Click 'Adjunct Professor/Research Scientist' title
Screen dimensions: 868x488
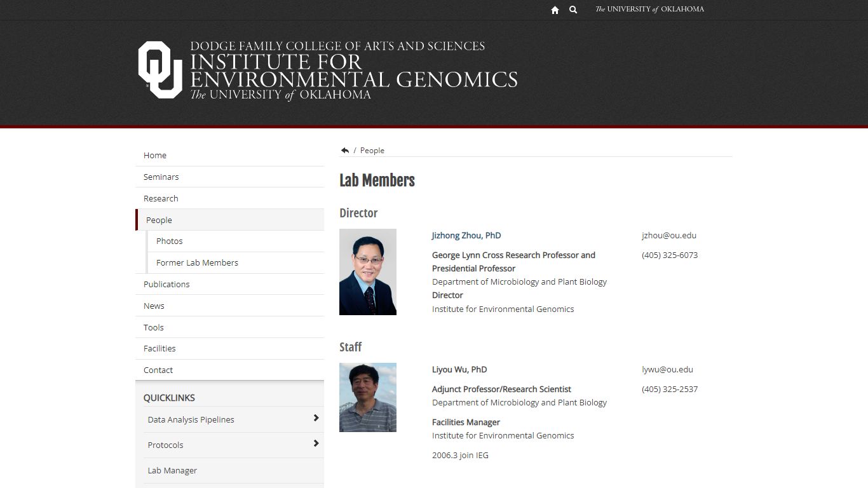501,389
